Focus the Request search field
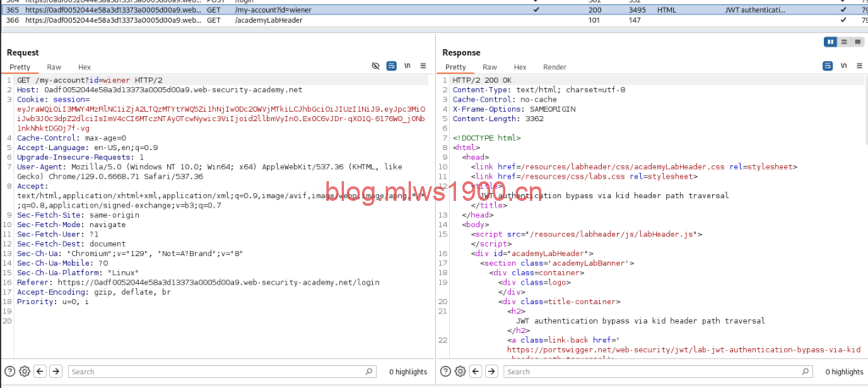Image resolution: width=868 pixels, height=388 pixels. pos(222,371)
